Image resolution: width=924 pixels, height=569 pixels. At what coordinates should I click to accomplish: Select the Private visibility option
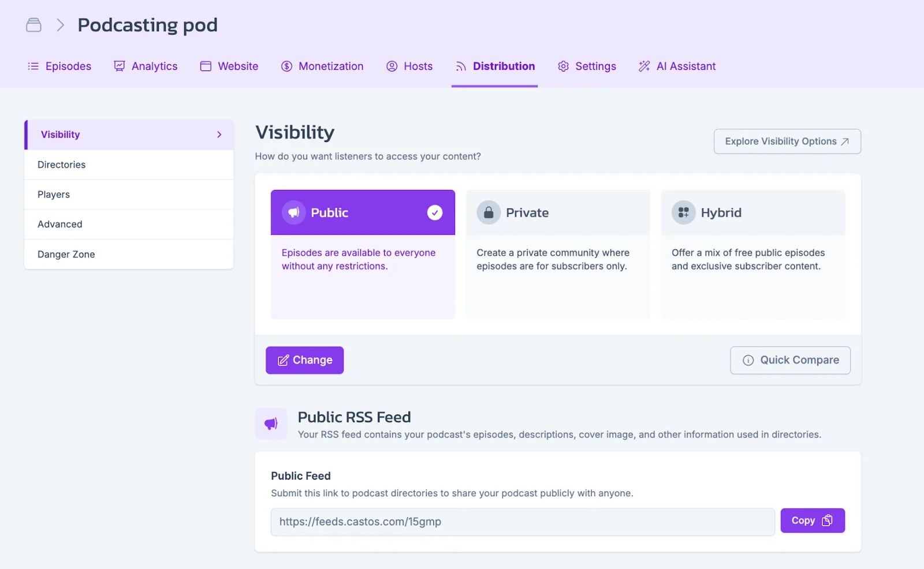(x=557, y=254)
